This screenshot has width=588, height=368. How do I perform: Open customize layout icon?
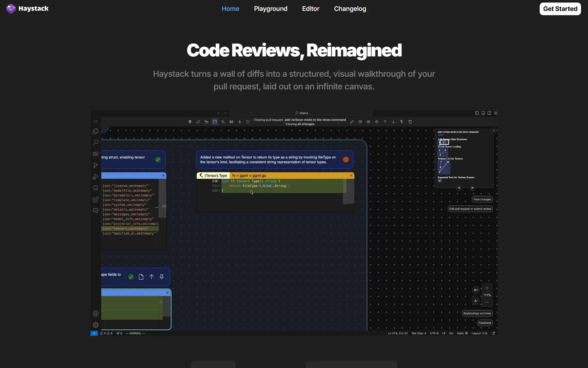495,113
